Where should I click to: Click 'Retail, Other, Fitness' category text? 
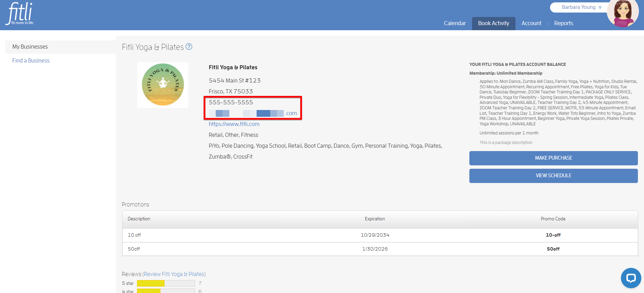coord(233,135)
